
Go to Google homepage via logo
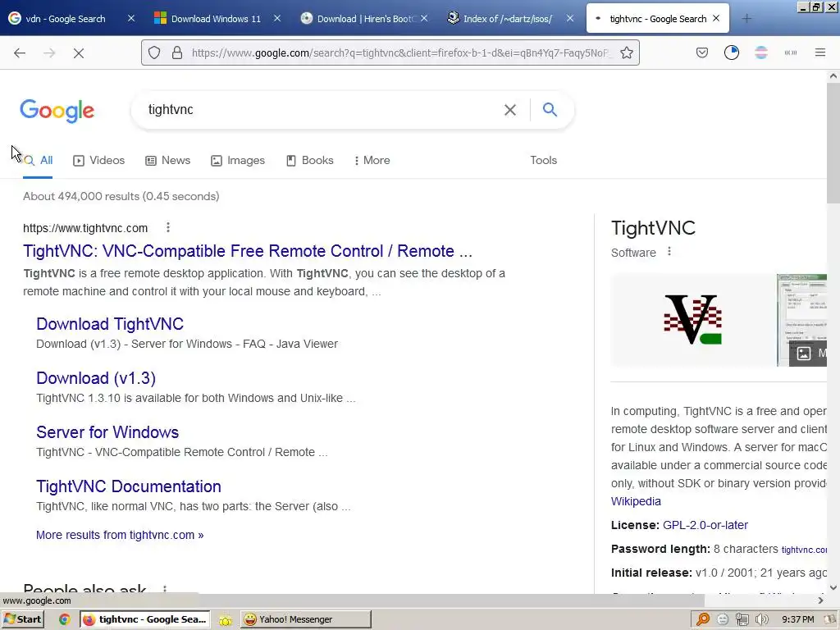[57, 111]
